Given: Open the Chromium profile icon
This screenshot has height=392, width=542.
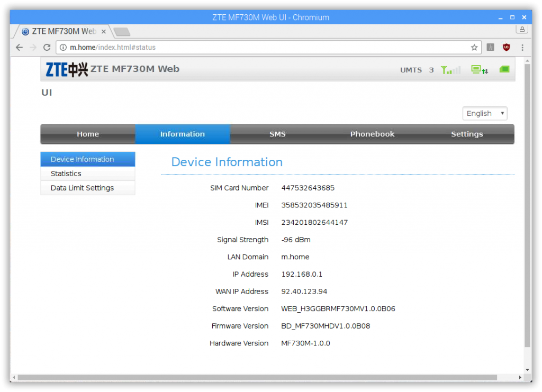Looking at the screenshot, I should 522,29.
